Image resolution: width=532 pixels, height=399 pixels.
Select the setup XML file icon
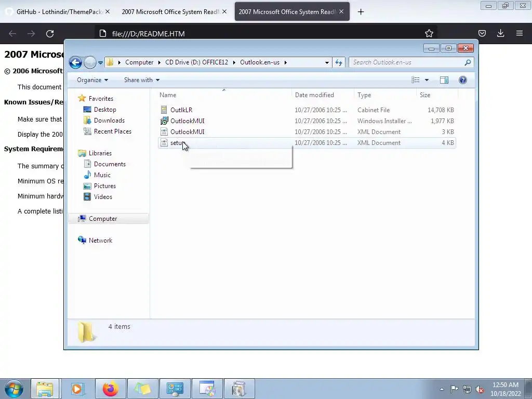tap(164, 143)
